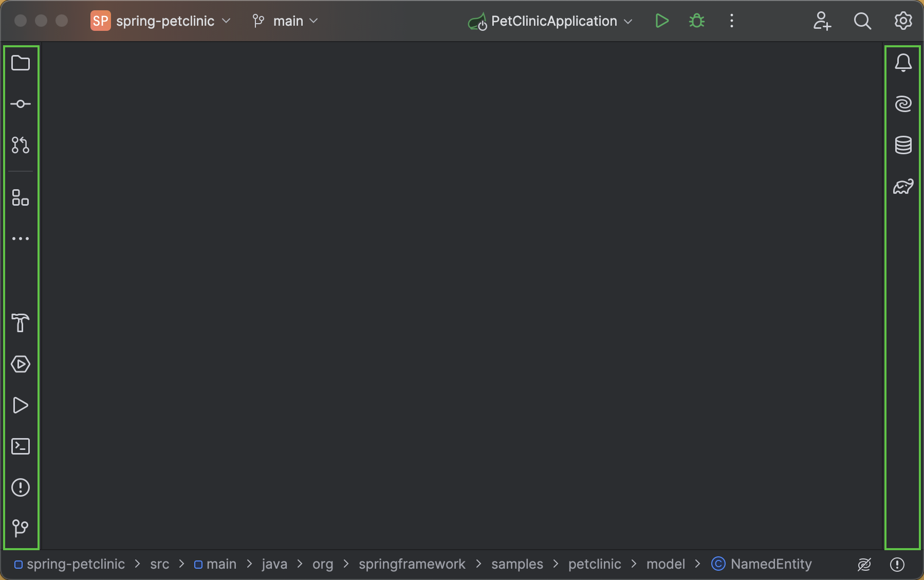Open the Git tool window
The height and width of the screenshot is (580, 924).
coord(21,529)
